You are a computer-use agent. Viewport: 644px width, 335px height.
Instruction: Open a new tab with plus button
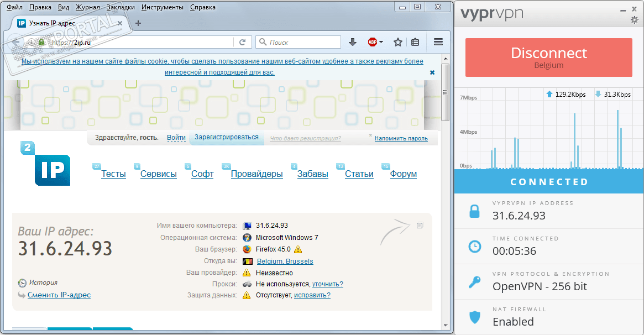pyautogui.click(x=138, y=23)
